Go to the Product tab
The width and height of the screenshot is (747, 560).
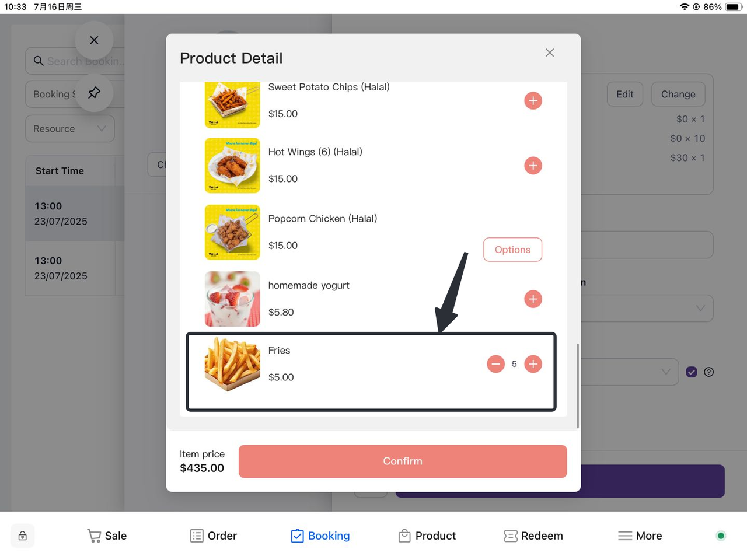[x=427, y=535]
